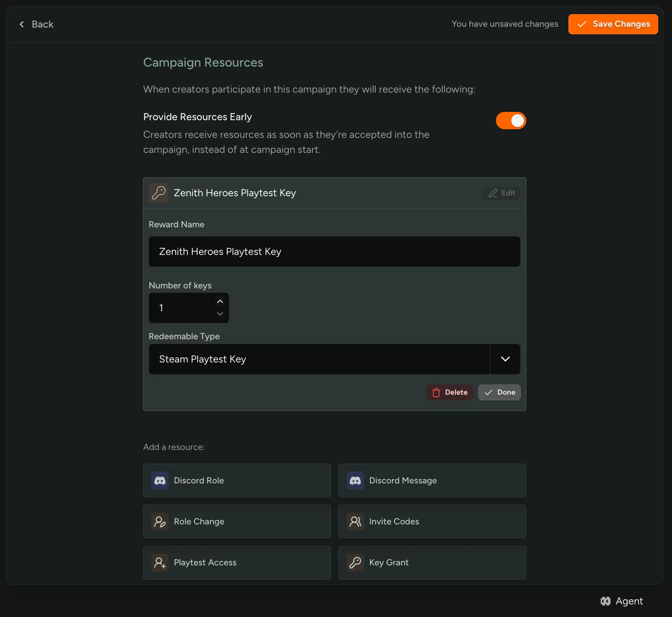
Task: Click Done to finish editing
Action: (x=499, y=392)
